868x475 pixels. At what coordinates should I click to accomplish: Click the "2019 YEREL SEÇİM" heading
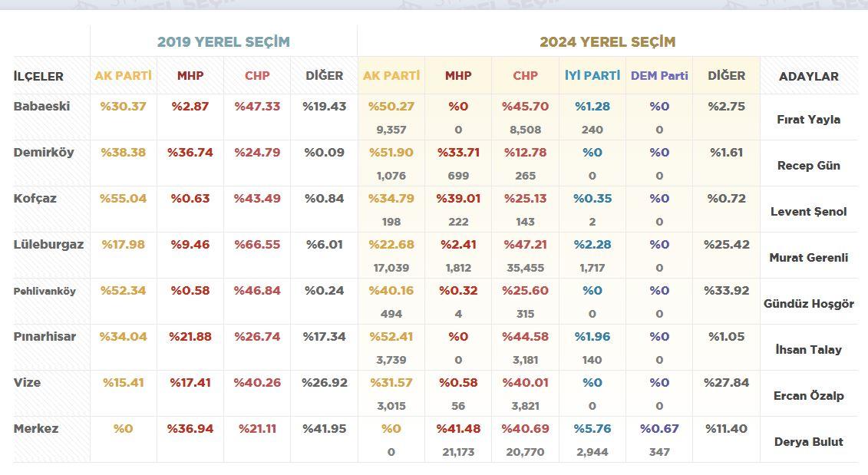(x=223, y=42)
